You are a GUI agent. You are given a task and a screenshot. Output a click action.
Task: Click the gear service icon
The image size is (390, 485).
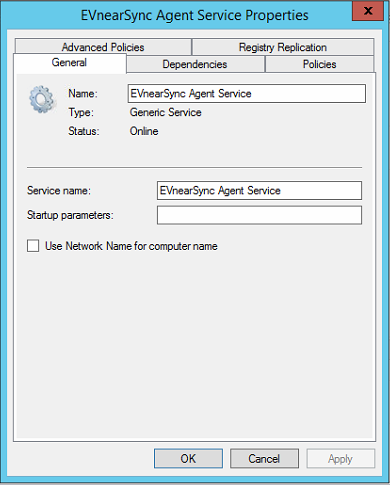[x=42, y=99]
